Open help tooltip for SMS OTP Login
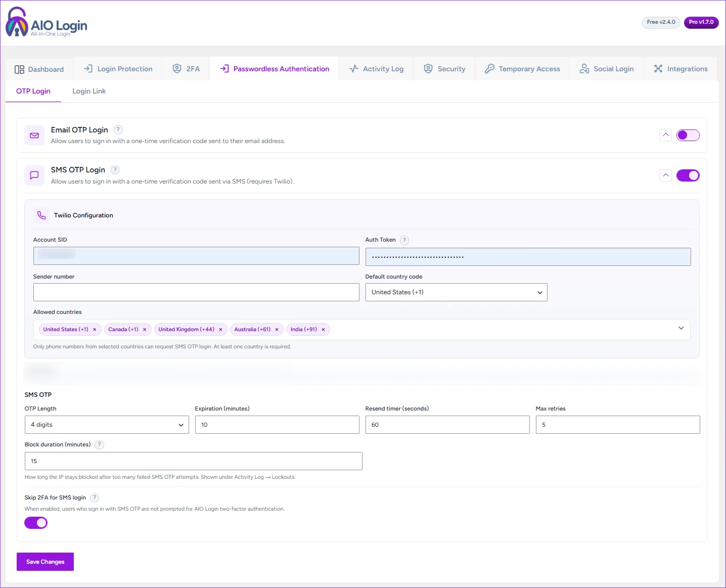 pos(115,170)
